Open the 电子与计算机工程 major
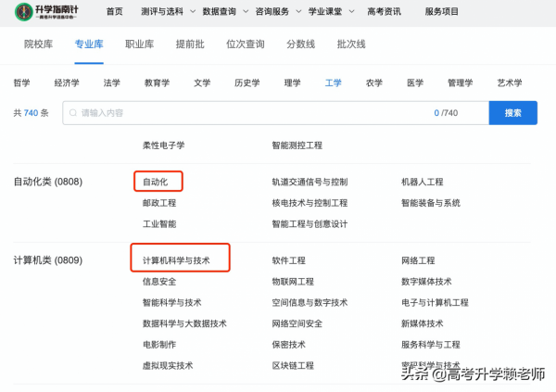The image size is (556, 392). click(x=435, y=302)
